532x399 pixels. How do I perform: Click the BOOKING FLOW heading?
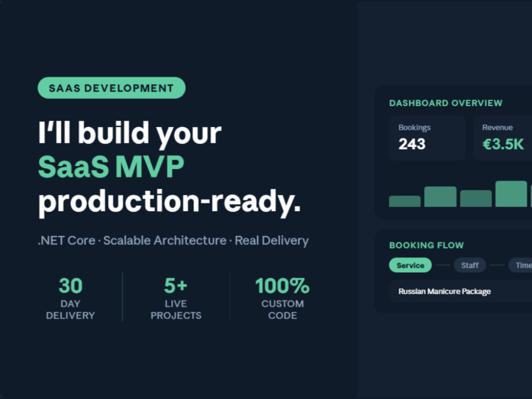tap(426, 245)
